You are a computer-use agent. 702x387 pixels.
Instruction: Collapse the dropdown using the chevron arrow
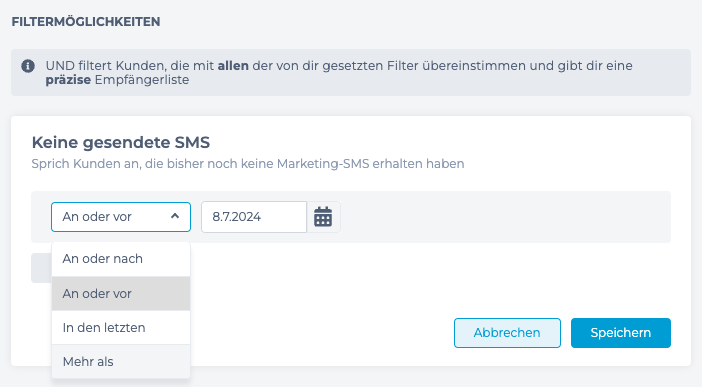coord(175,216)
